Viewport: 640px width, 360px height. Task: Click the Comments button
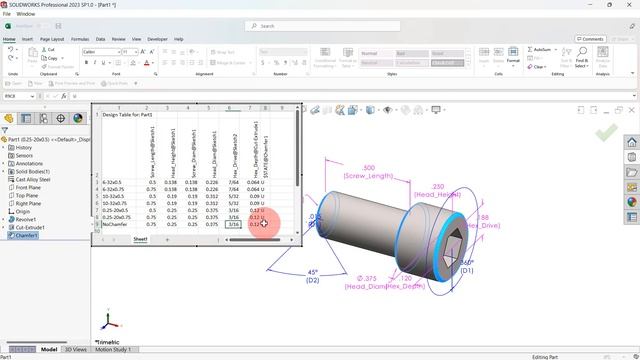pos(590,39)
